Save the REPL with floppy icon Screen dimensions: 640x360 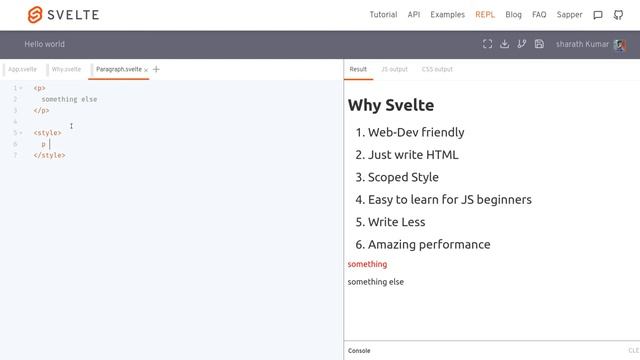pos(539,44)
